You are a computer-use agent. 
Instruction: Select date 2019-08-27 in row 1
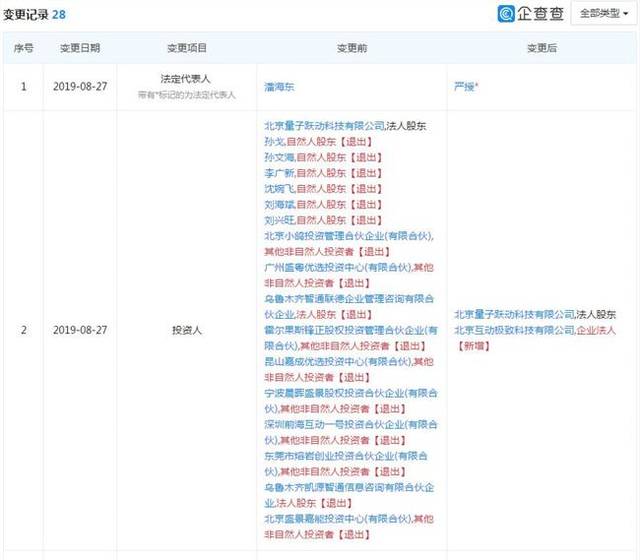click(80, 87)
